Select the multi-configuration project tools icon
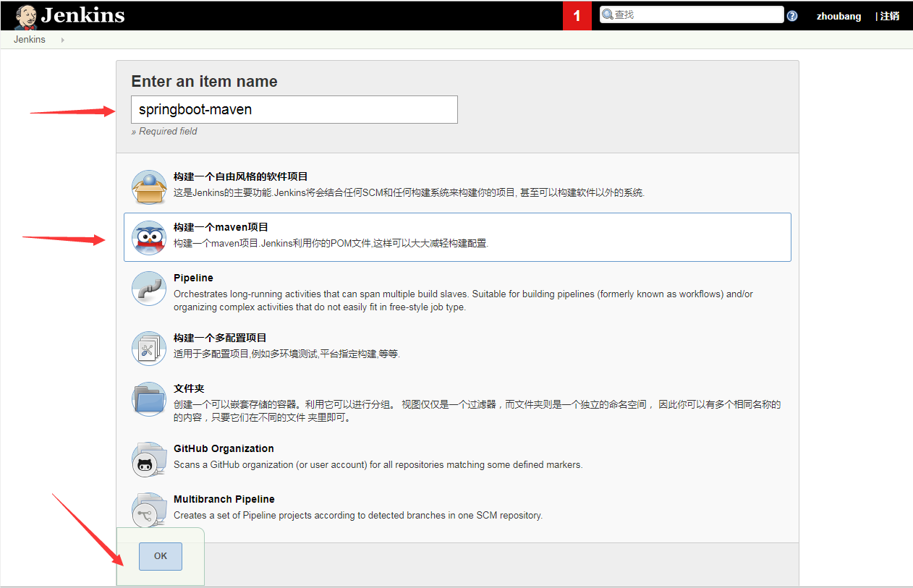 point(149,349)
